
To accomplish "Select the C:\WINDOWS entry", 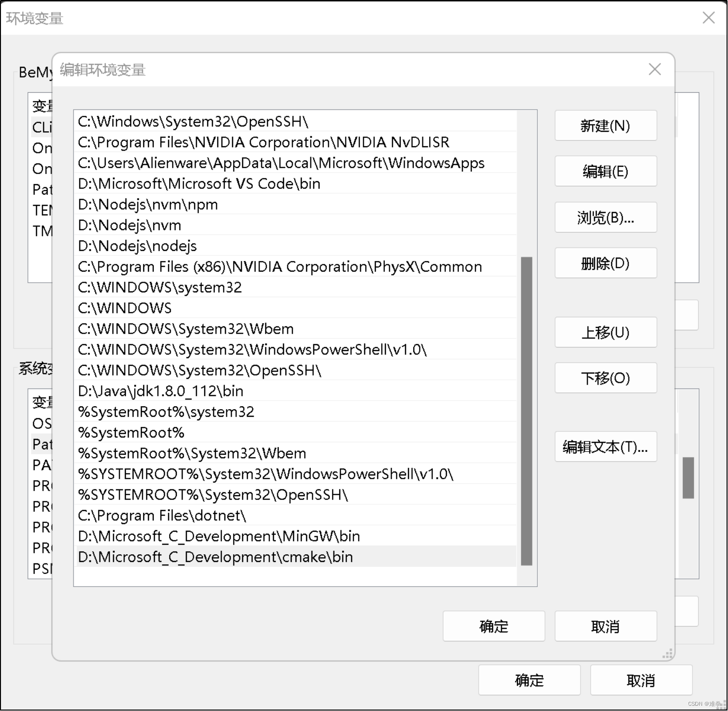I will click(x=296, y=308).
